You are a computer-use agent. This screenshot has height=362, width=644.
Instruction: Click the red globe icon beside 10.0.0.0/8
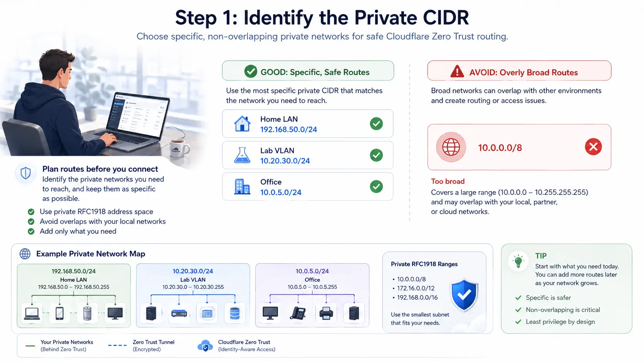451,147
